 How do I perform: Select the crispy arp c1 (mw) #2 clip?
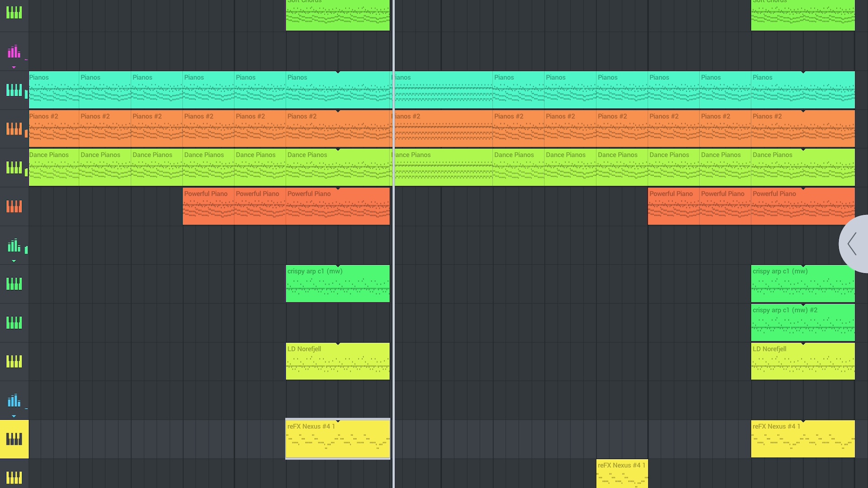point(803,323)
